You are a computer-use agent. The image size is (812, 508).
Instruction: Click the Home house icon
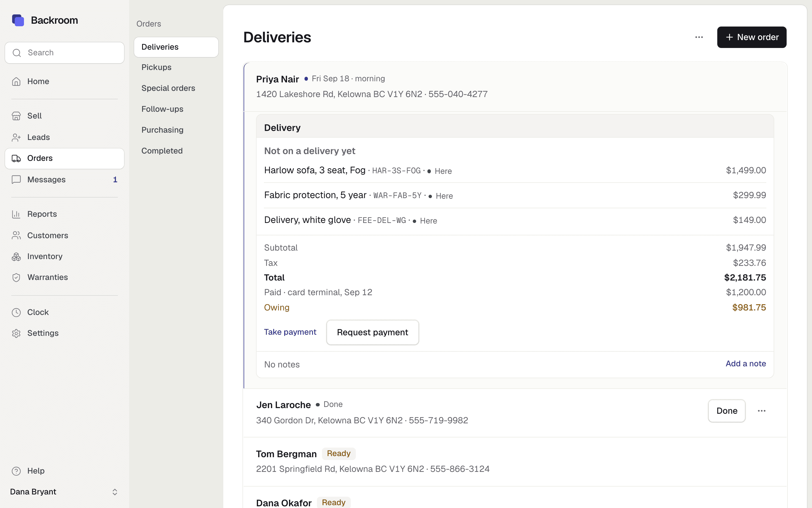click(x=16, y=81)
